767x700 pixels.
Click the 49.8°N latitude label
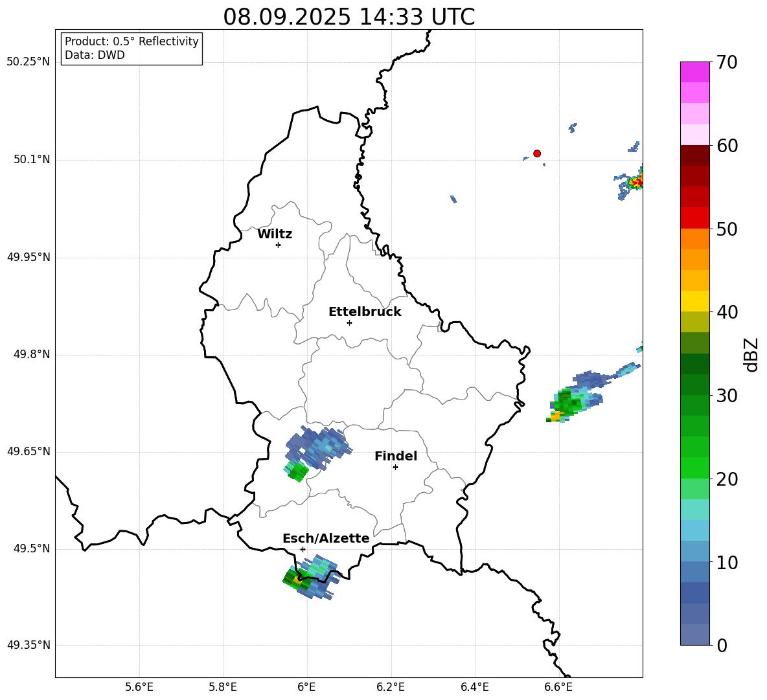click(32, 354)
